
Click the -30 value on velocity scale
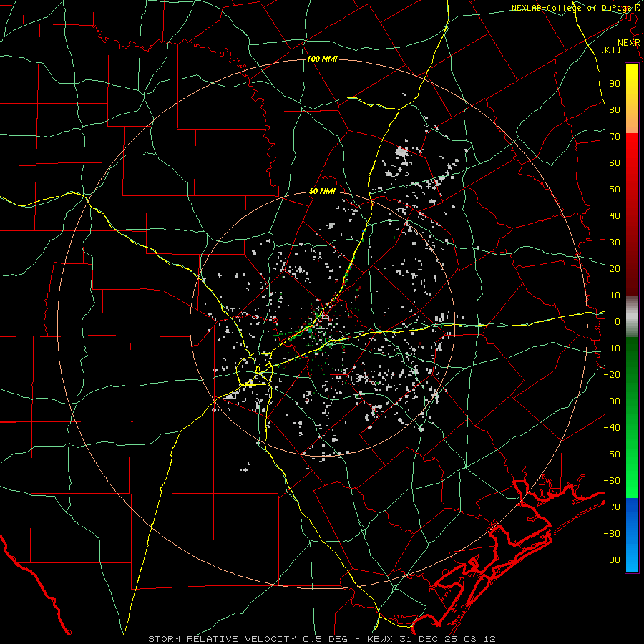(x=612, y=401)
